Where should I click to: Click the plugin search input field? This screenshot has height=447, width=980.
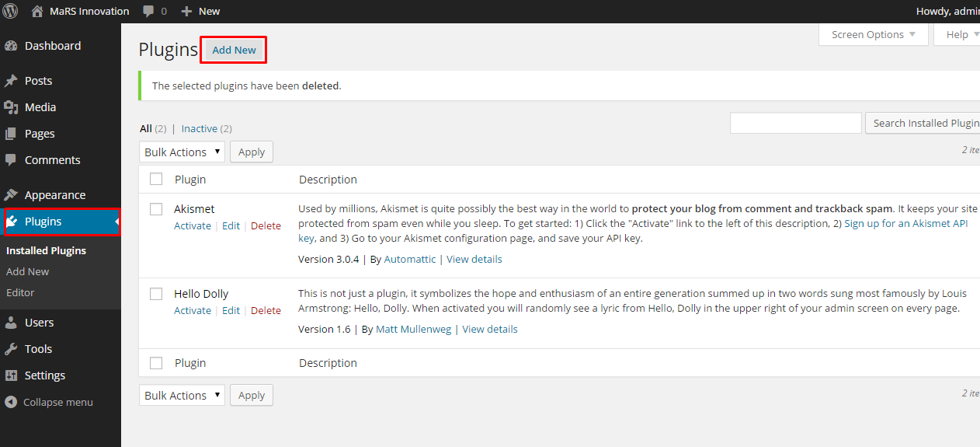[x=796, y=123]
